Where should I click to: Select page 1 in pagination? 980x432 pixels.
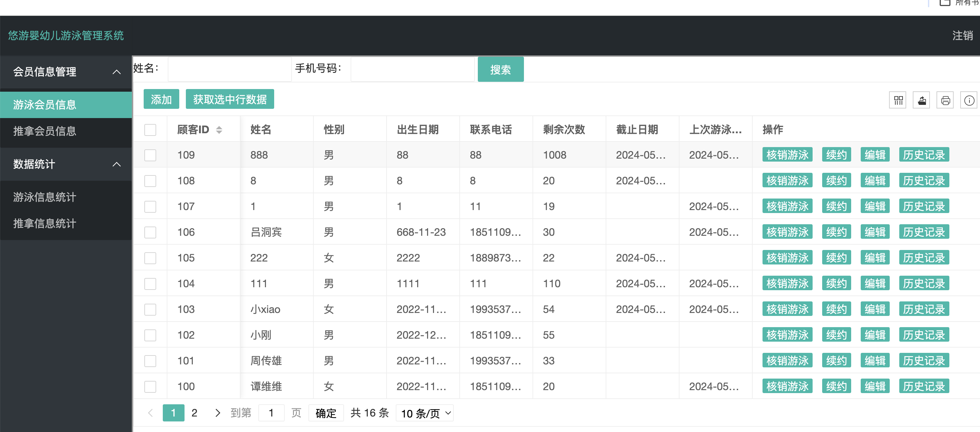click(173, 413)
